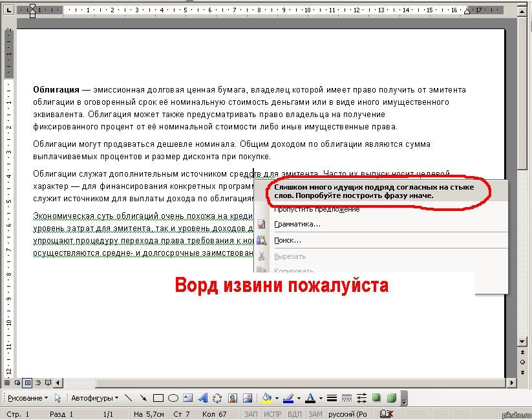Expand the font color drop-down arrow
This screenshot has height=420, width=532.
(x=320, y=398)
